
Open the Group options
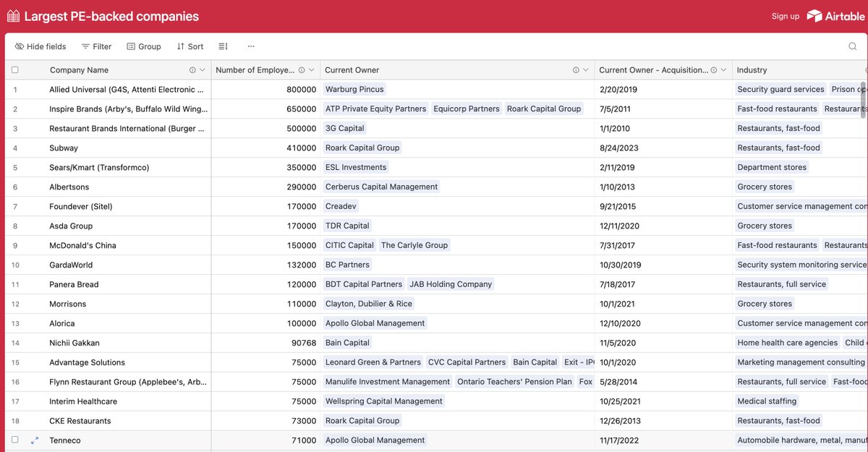click(x=144, y=46)
